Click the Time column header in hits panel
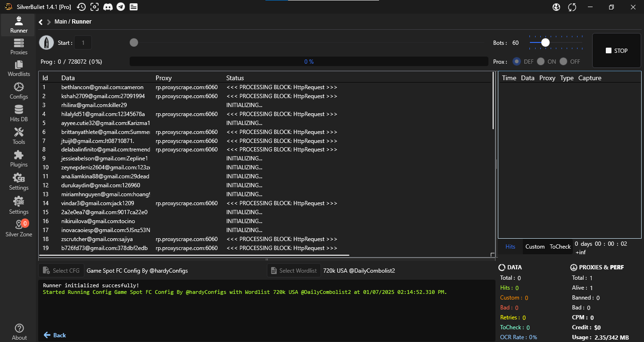Viewport: 644px width, 342px height. (x=509, y=78)
